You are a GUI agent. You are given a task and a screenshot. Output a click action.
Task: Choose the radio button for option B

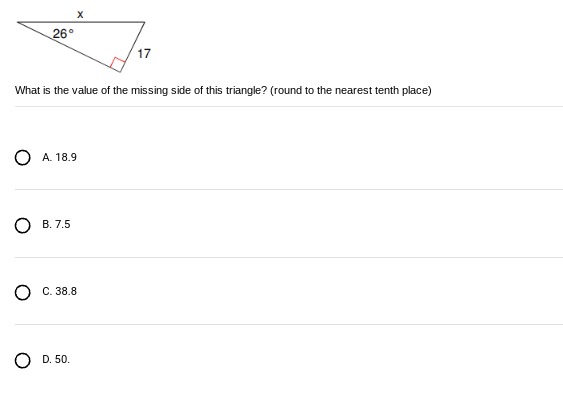coord(23,225)
